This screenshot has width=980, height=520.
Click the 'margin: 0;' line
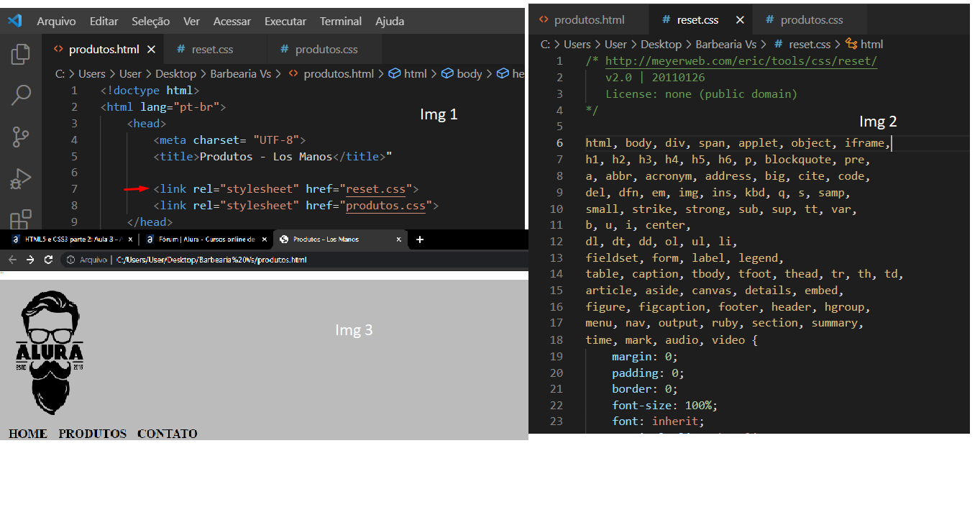pos(645,357)
